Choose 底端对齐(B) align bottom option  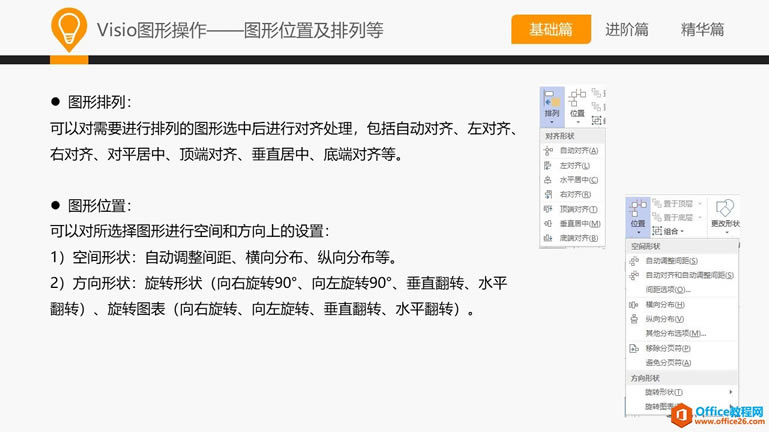(571, 238)
